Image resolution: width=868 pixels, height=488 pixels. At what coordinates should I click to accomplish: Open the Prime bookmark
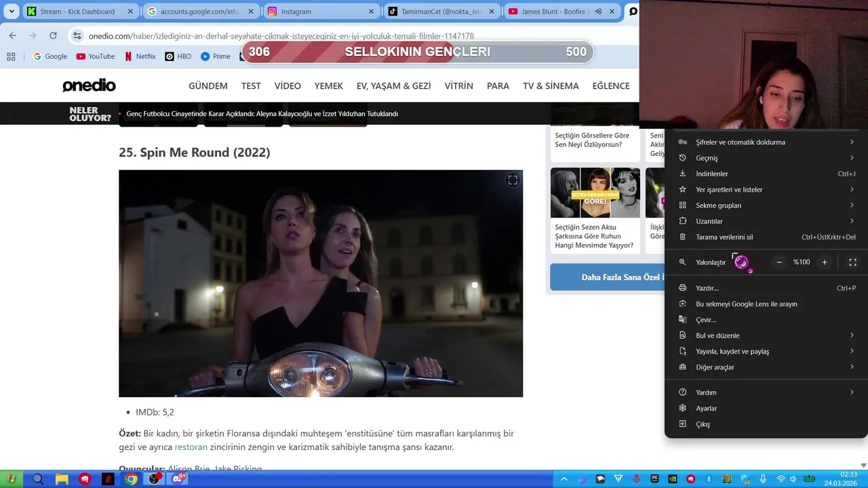pyautogui.click(x=216, y=56)
